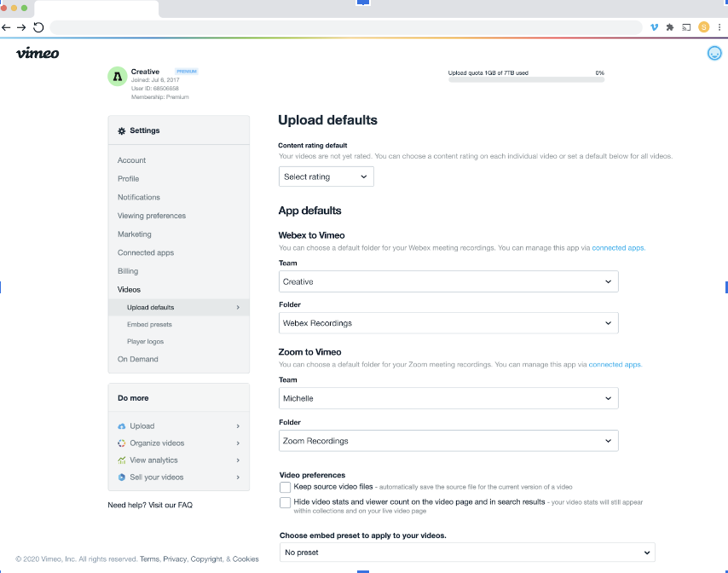The image size is (728, 573).
Task: Open the browser three-dot menu
Action: tap(719, 27)
